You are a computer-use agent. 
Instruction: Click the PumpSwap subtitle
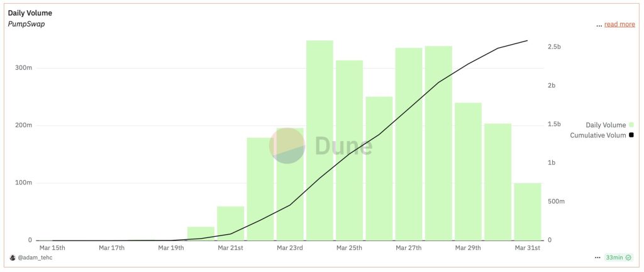point(26,25)
